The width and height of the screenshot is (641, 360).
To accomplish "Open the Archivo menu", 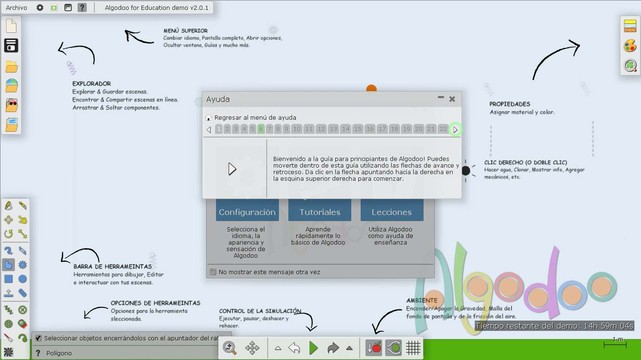I will click(16, 7).
